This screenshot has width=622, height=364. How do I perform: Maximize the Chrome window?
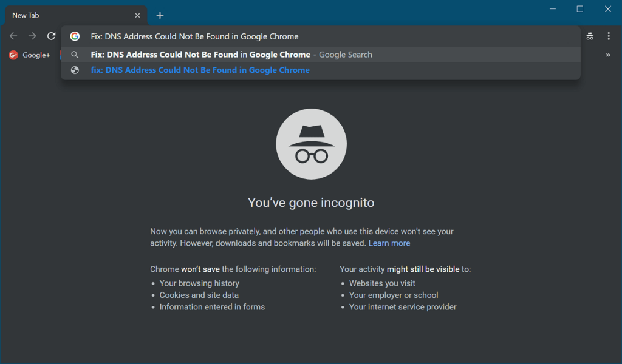[580, 8]
